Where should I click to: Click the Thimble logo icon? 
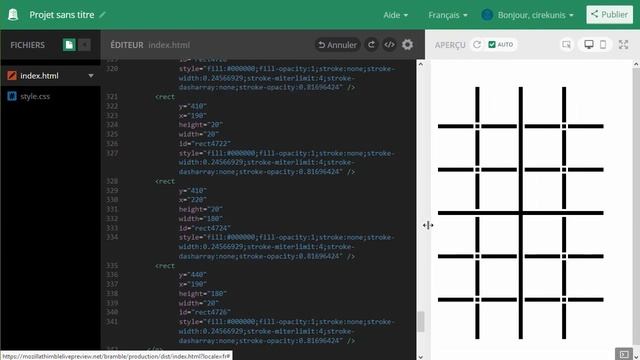tap(13, 15)
